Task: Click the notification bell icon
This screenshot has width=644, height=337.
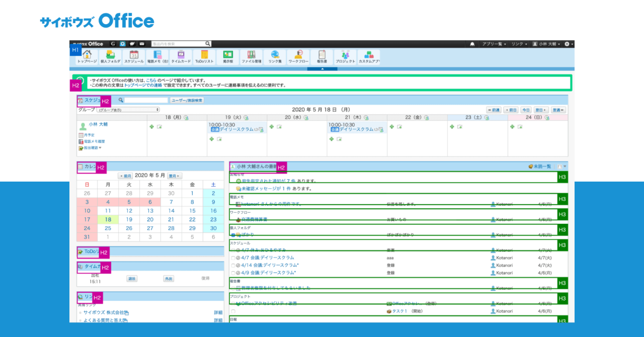Action: pos(472,44)
